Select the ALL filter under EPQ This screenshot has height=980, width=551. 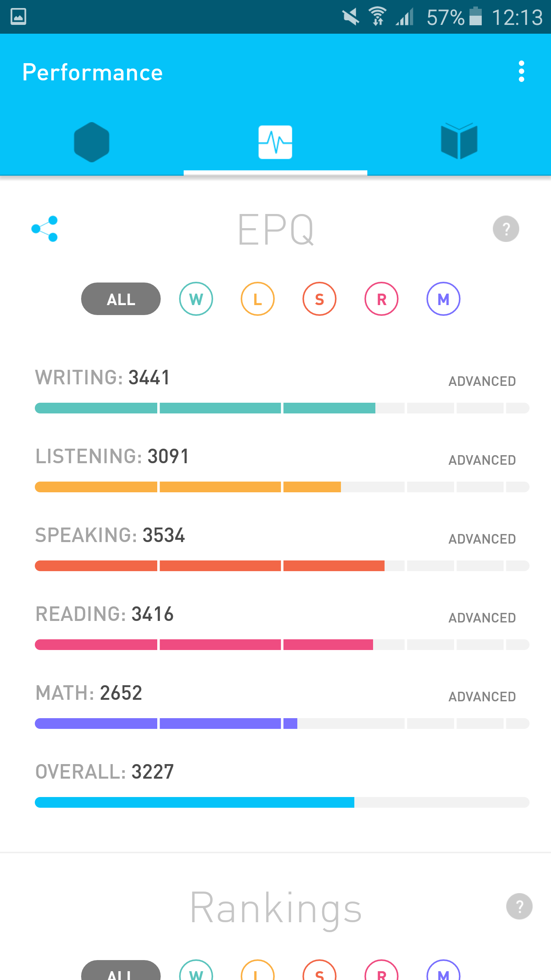point(121,299)
